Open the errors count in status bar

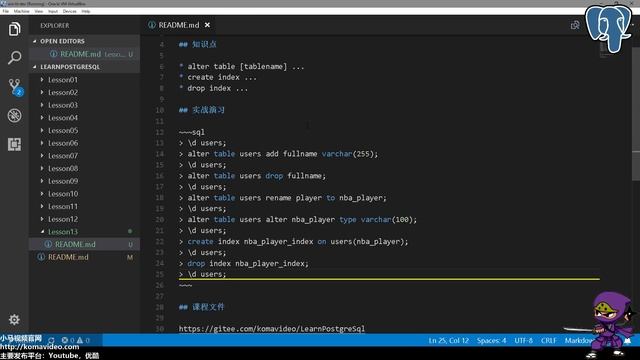point(68,340)
